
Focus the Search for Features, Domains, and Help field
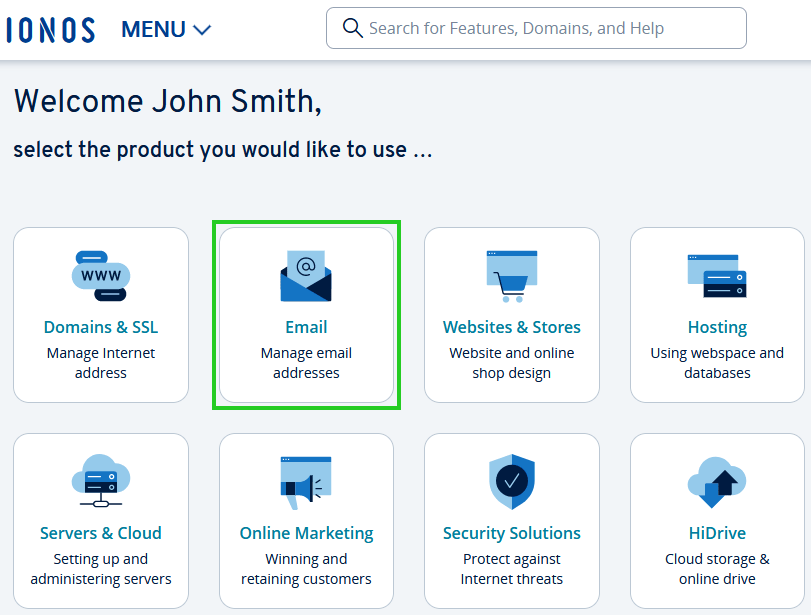point(536,28)
